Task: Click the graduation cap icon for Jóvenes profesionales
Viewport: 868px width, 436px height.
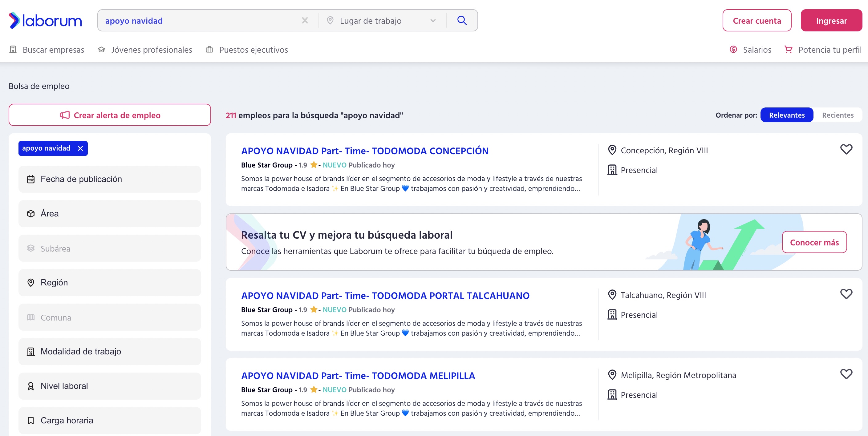Action: pos(101,50)
